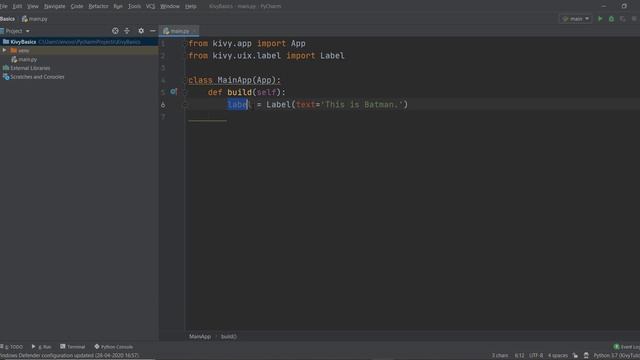
Task: Open the File menu
Action: (4, 6)
